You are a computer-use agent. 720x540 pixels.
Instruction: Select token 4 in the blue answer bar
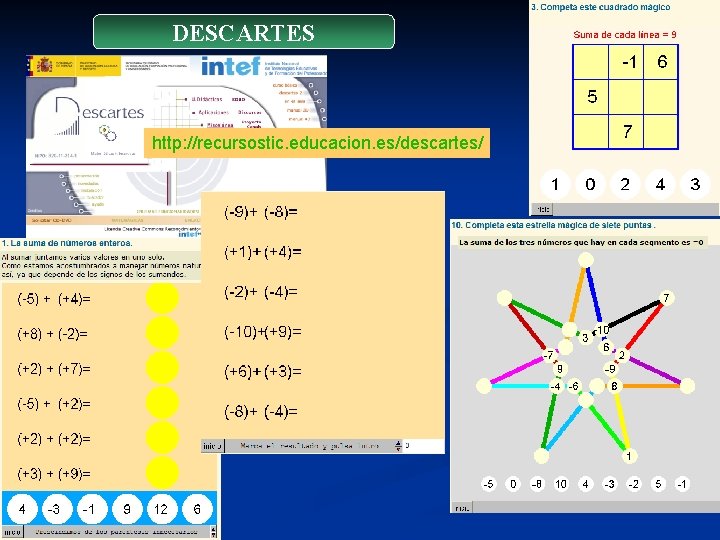coord(22,509)
